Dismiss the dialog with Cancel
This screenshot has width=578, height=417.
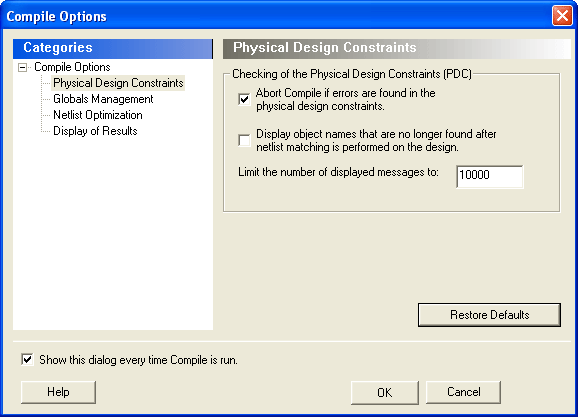(x=463, y=392)
